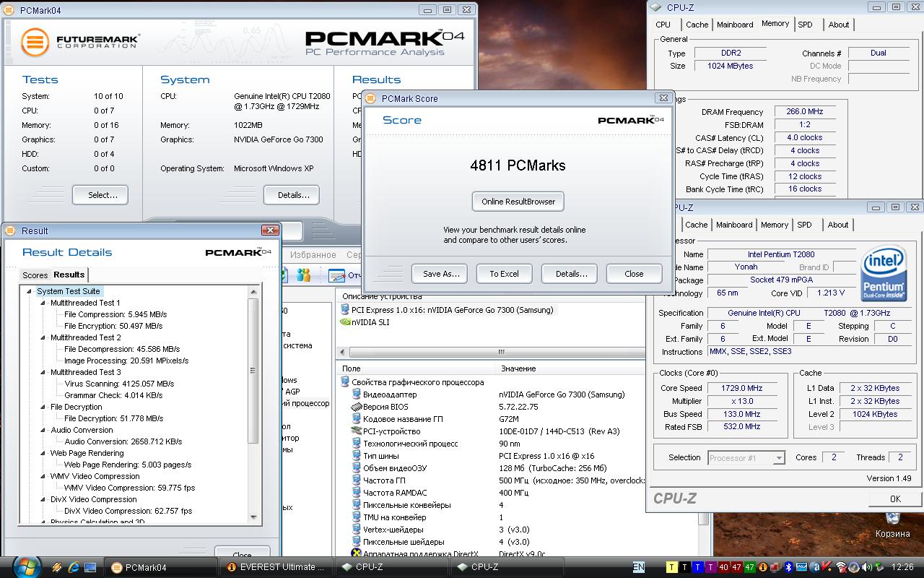Click the yellow T tray icon
Image resolution: width=924 pixels, height=578 pixels.
673,567
